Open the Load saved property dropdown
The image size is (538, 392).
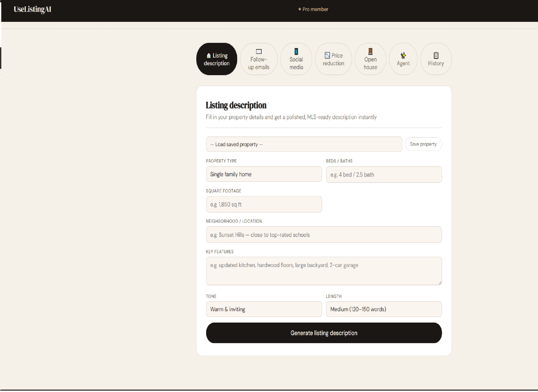(x=304, y=144)
